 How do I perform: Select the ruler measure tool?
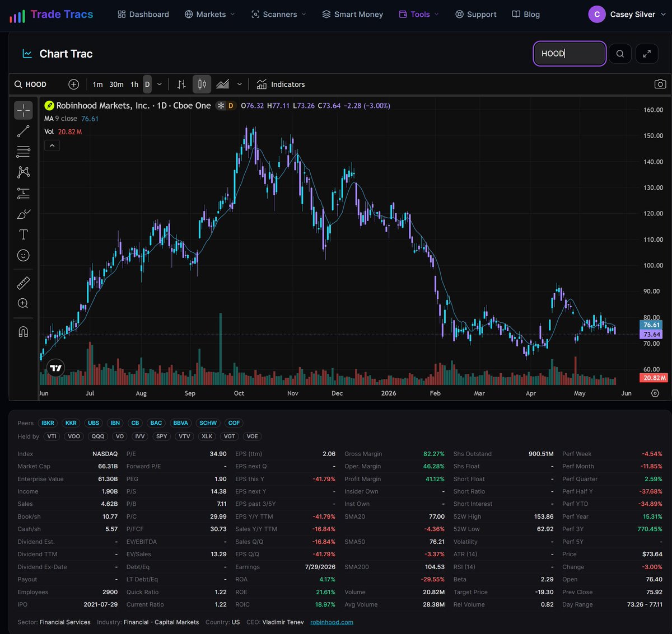coord(24,283)
